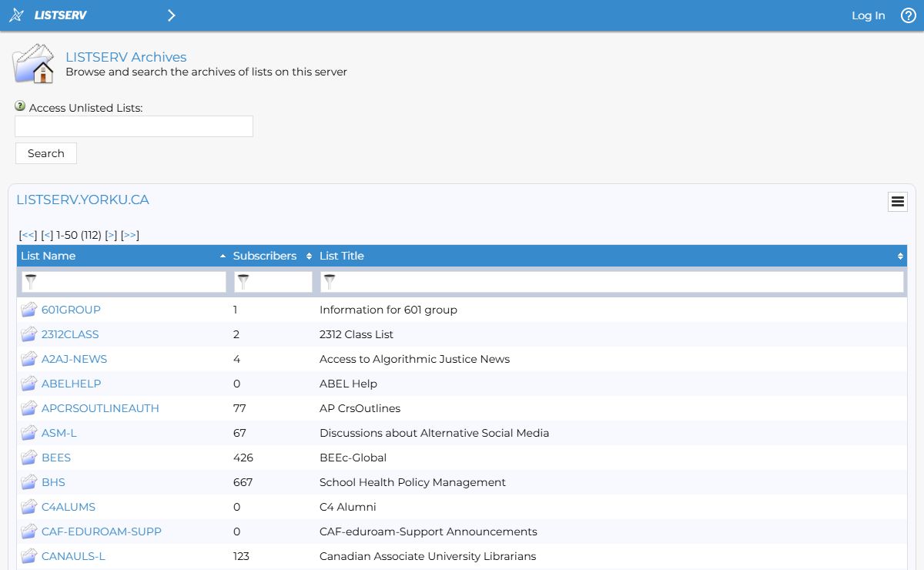Click the Subscribers filter input
This screenshot has width=924, height=570.
point(273,282)
